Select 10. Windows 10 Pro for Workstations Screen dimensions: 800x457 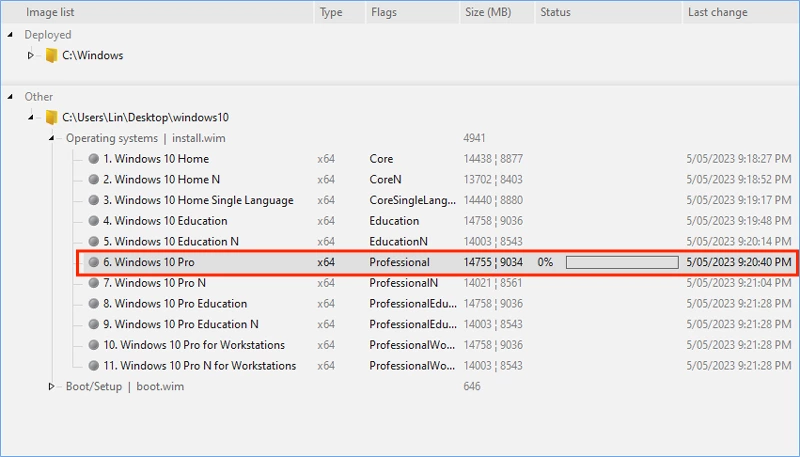click(194, 345)
